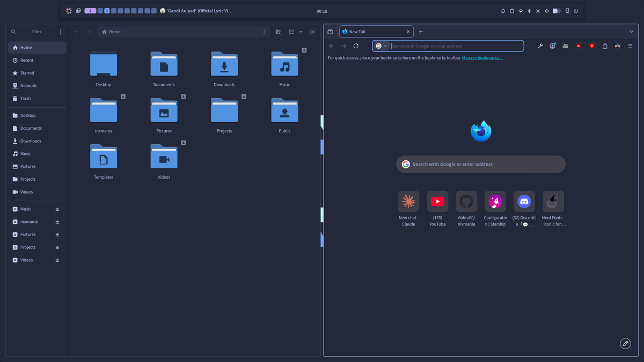
Task: Open developer tools wrench icon
Action: [540, 46]
